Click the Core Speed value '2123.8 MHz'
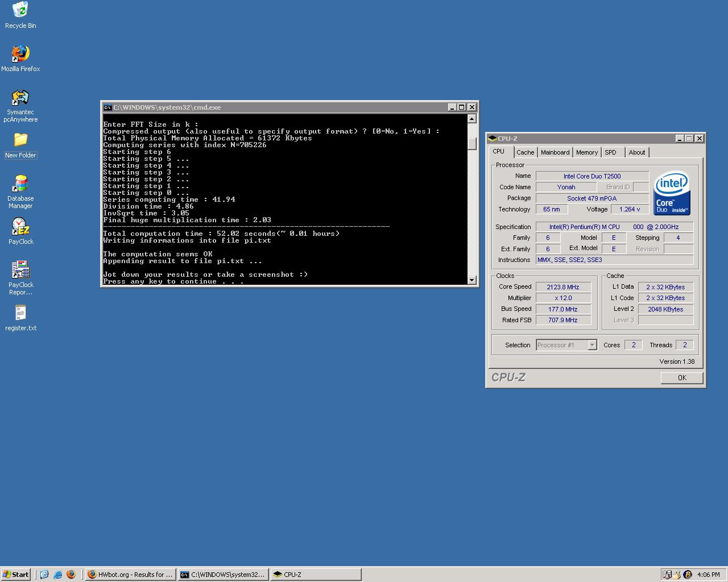 (x=562, y=287)
